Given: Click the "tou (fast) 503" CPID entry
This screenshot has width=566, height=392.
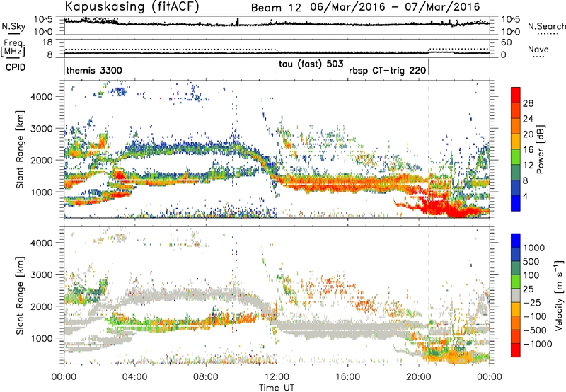Looking at the screenshot, I should coord(311,64).
